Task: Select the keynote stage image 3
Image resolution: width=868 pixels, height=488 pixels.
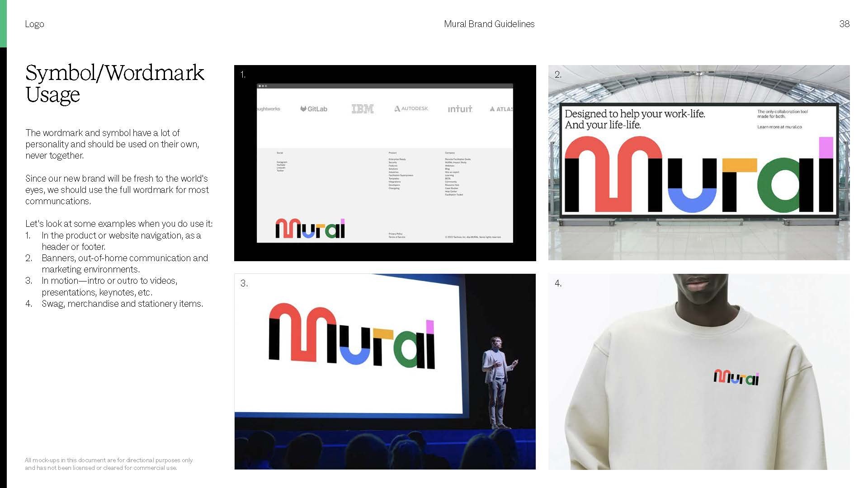Action: click(x=385, y=371)
